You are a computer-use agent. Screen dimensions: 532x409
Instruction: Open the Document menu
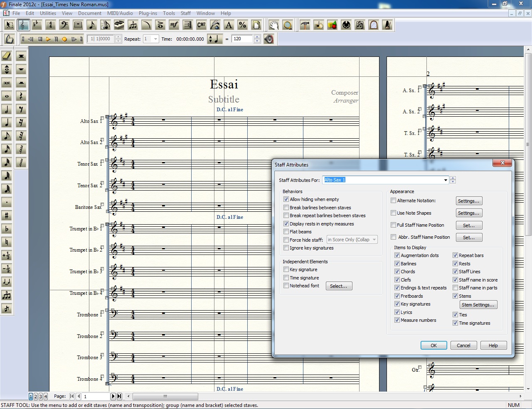pyautogui.click(x=90, y=13)
